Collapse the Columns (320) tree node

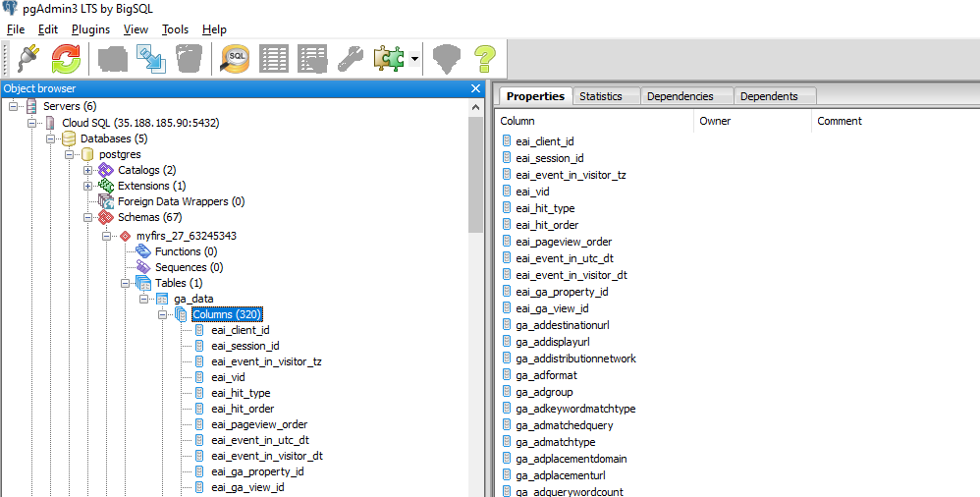click(163, 314)
